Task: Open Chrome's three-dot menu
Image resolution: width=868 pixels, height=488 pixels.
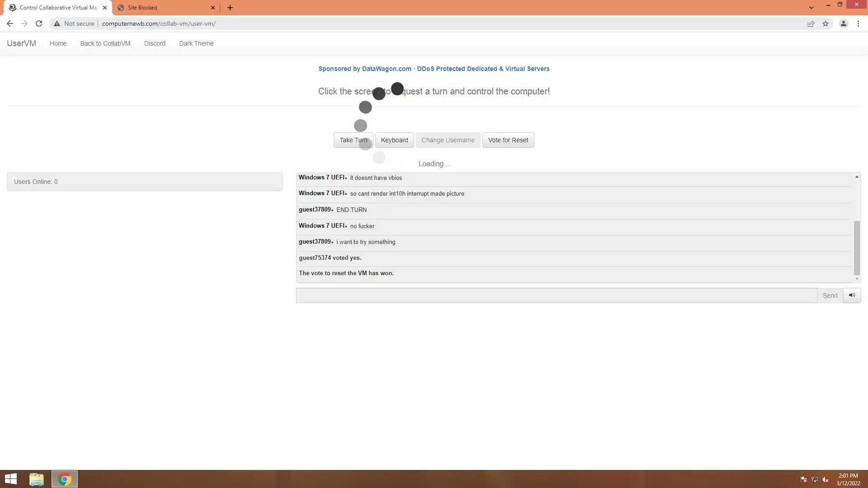Action: 858,23
